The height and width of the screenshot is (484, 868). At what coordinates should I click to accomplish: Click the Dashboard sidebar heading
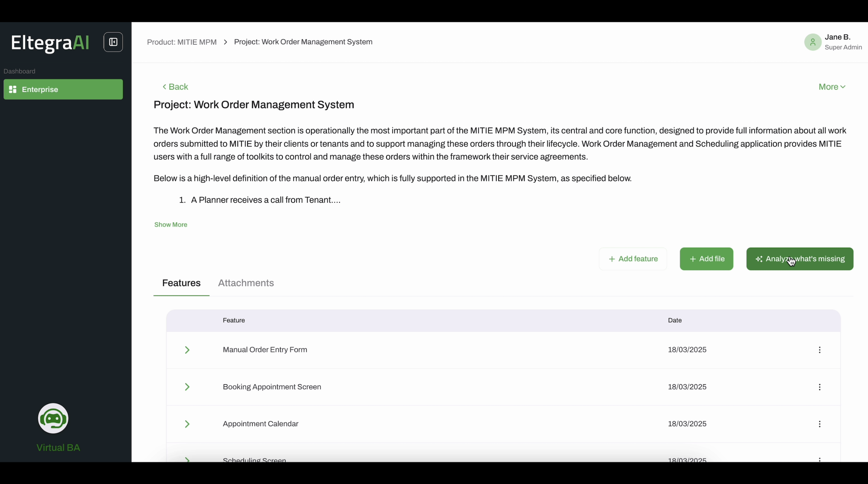[x=19, y=71]
